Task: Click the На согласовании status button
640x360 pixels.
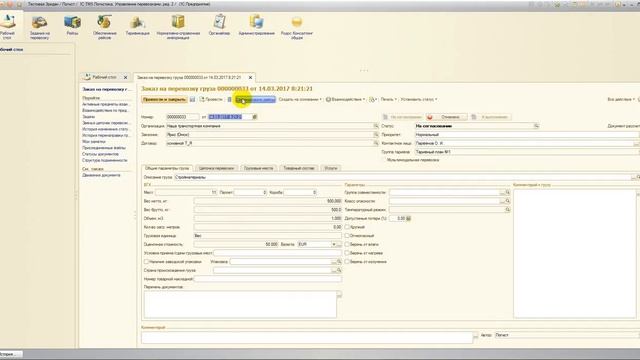Action: pyautogui.click(x=402, y=117)
